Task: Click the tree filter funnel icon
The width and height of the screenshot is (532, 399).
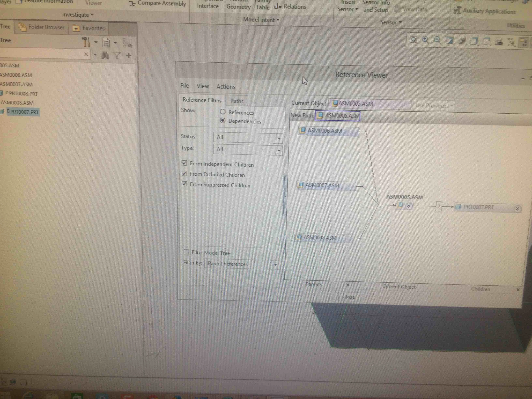Action: pyautogui.click(x=117, y=55)
